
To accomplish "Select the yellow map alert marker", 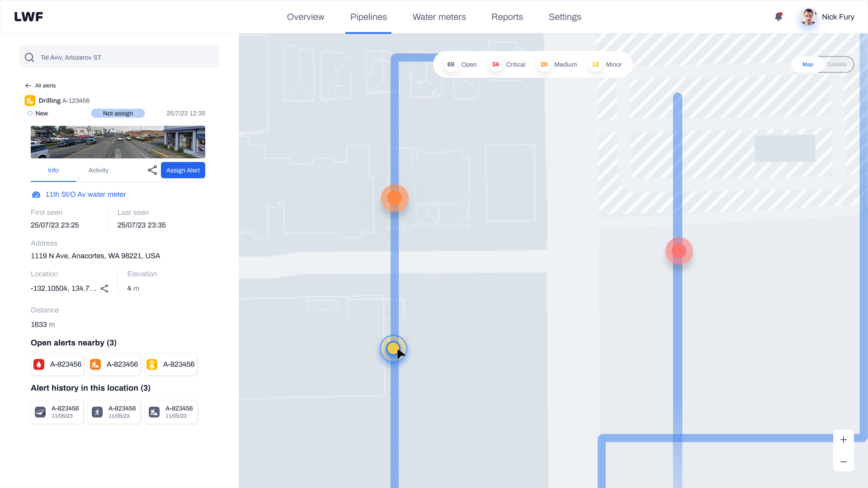I will coord(393,348).
